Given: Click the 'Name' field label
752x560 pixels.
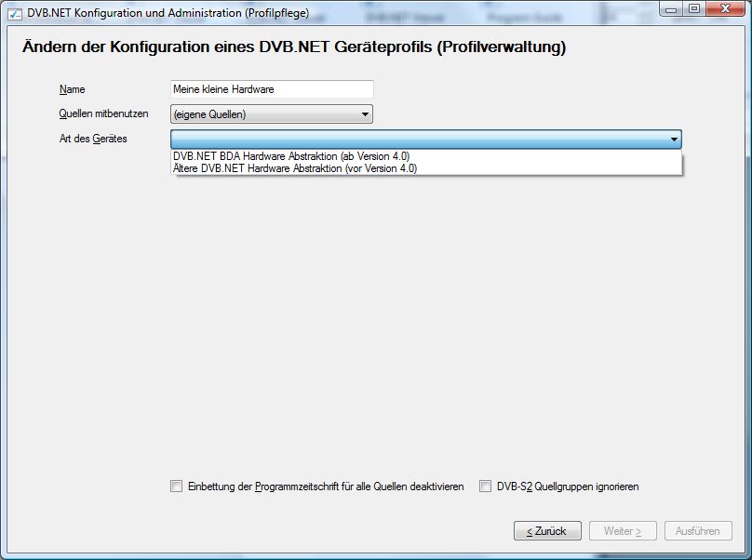Looking at the screenshot, I should 72,89.
